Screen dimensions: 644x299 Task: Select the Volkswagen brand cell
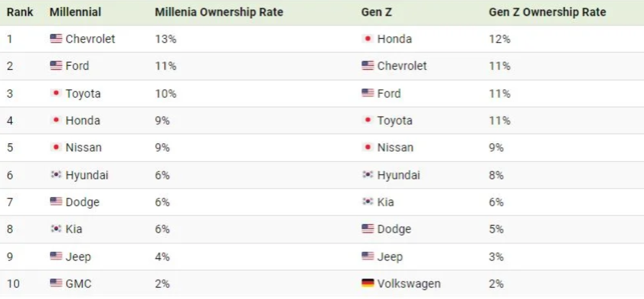409,284
